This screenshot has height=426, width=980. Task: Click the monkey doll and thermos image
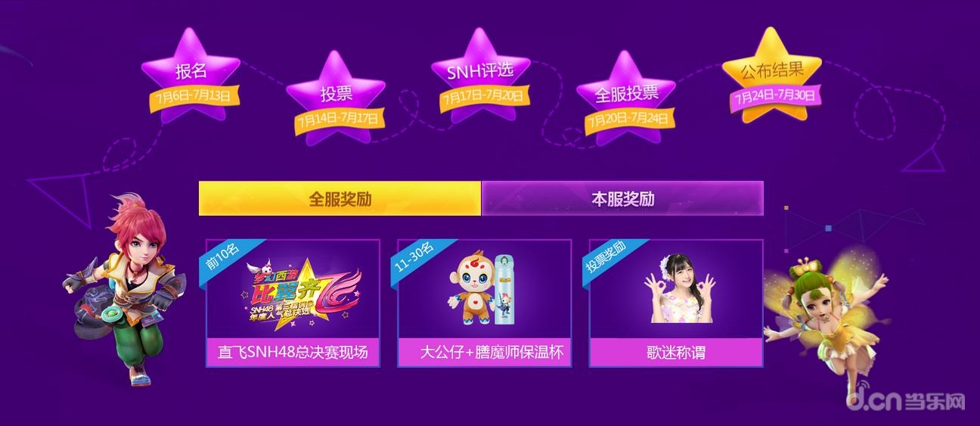pos(485,289)
